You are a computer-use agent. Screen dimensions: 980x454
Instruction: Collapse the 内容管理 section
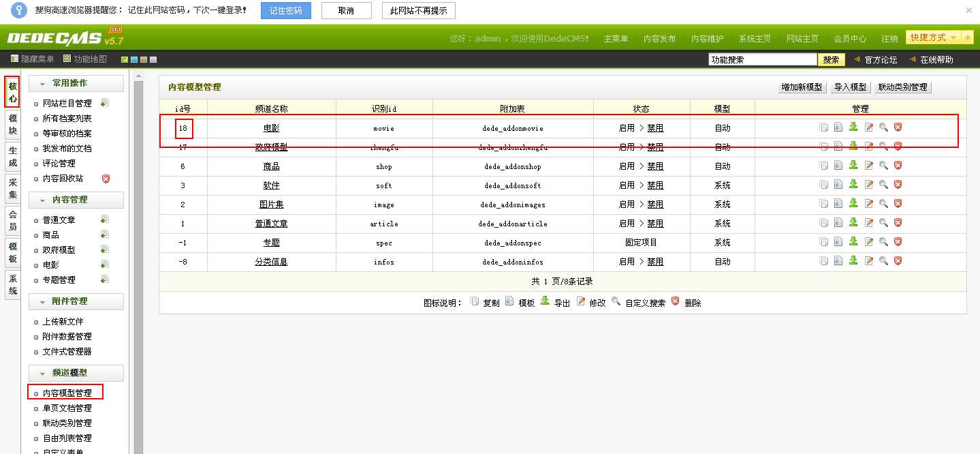(76, 200)
